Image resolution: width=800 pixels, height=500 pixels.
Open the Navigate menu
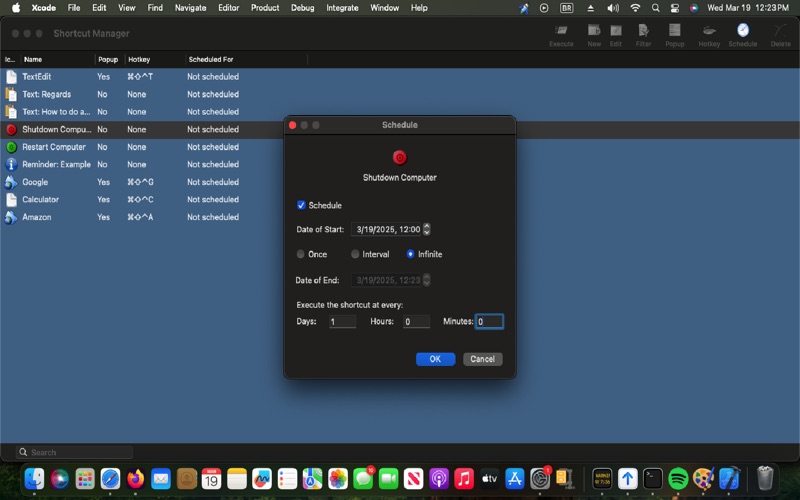tap(190, 8)
